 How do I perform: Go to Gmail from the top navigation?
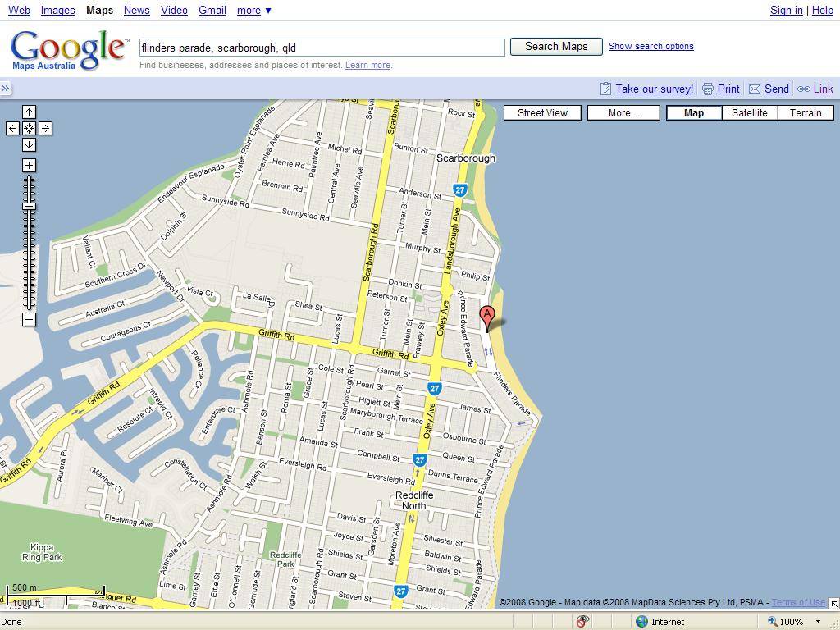pyautogui.click(x=212, y=11)
